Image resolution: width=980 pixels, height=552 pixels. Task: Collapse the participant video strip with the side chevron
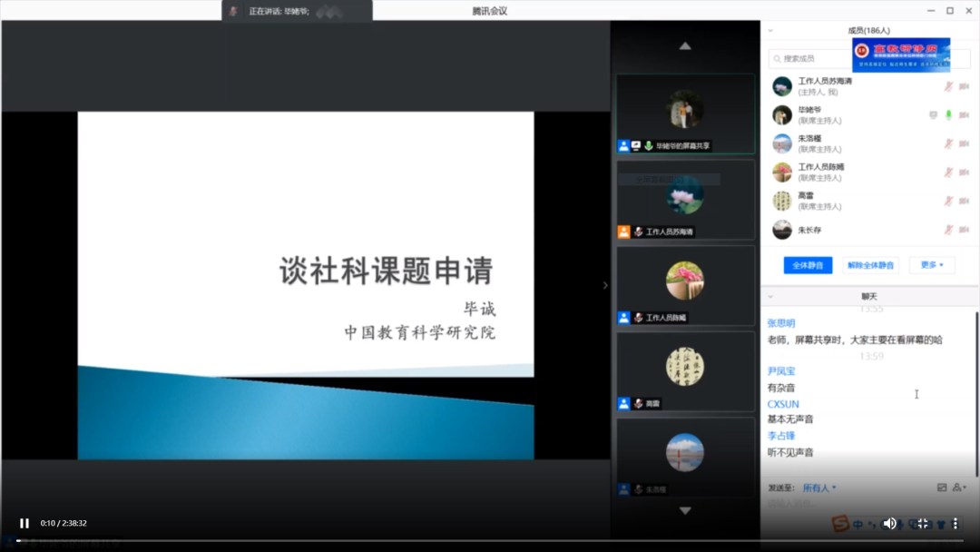(605, 285)
